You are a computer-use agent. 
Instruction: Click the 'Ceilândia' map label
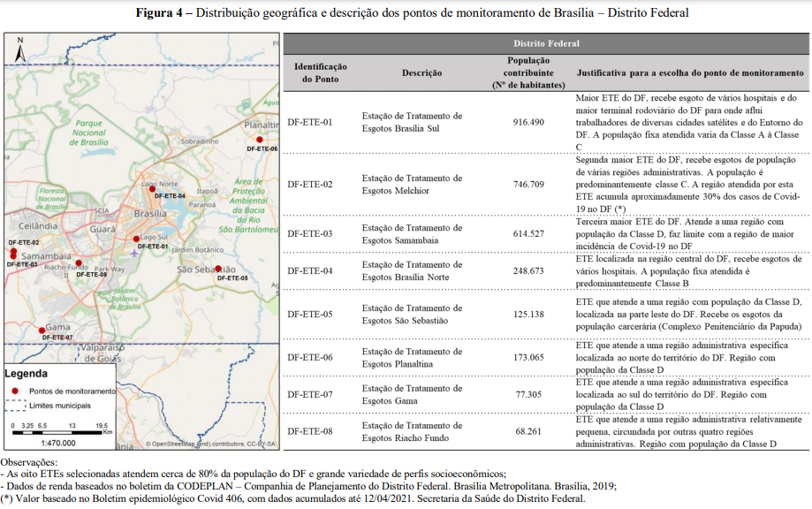[x=38, y=225]
